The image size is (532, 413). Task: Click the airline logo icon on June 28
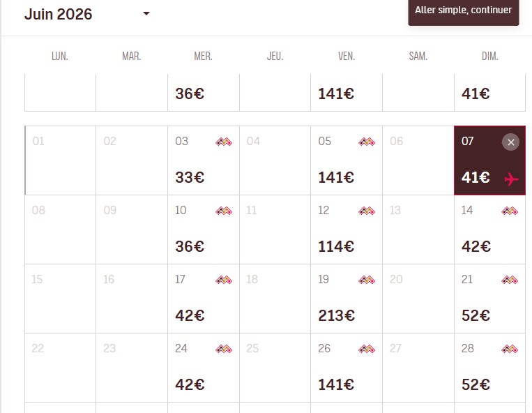pyautogui.click(x=510, y=349)
